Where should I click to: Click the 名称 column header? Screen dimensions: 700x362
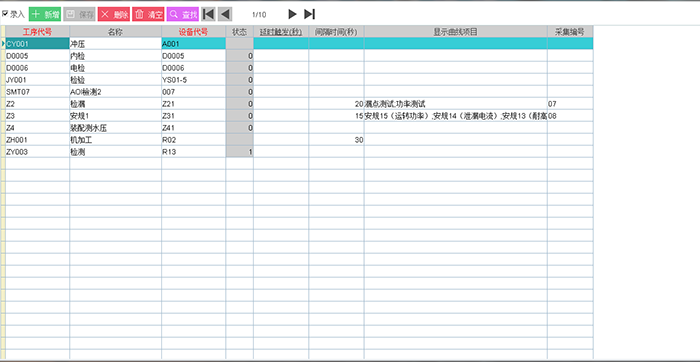click(x=116, y=32)
